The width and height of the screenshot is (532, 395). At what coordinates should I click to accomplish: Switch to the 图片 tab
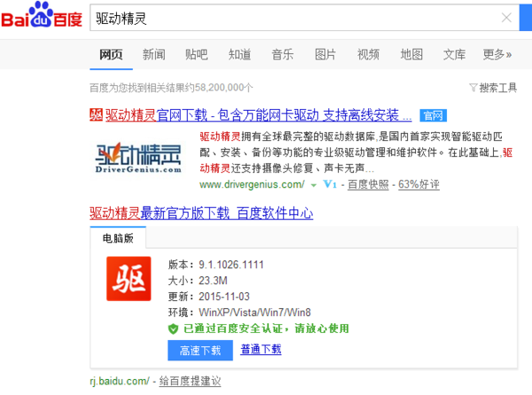[325, 54]
